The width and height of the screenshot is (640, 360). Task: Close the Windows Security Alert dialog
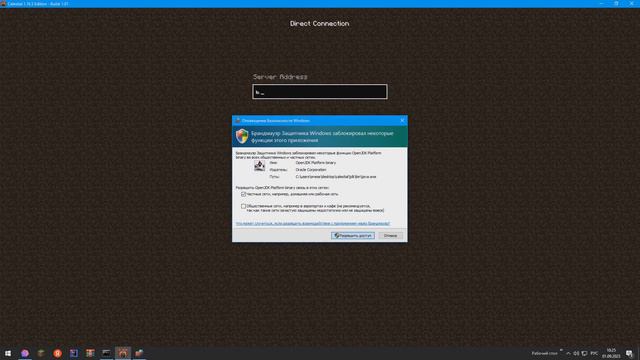[402, 120]
